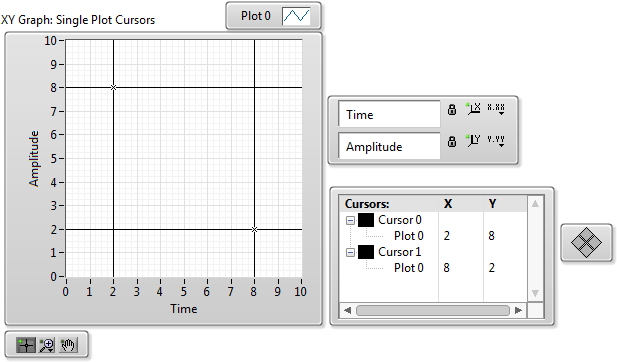Autoscale the Y axis once

tap(473, 140)
